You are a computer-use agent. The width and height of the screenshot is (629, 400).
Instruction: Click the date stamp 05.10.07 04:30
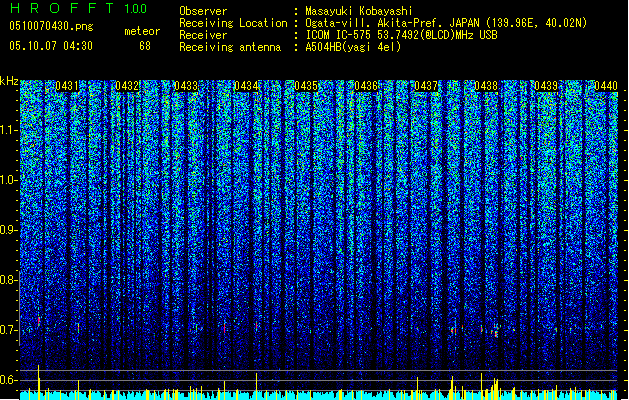(x=51, y=46)
